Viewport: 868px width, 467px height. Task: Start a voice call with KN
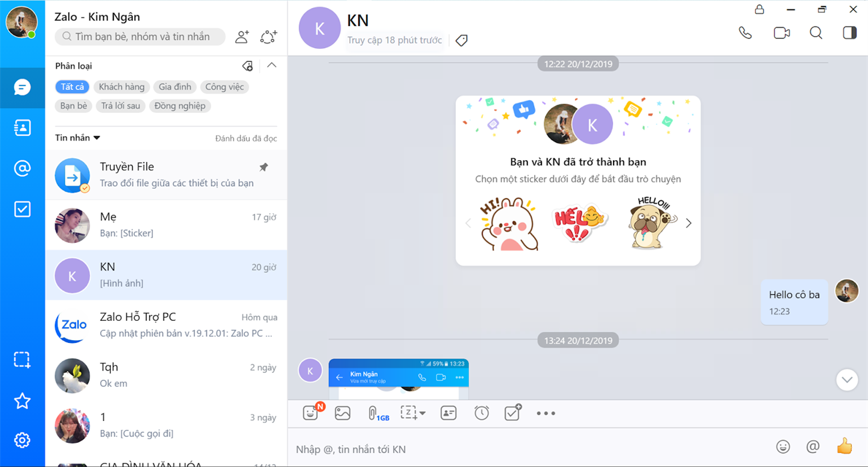[x=745, y=33]
